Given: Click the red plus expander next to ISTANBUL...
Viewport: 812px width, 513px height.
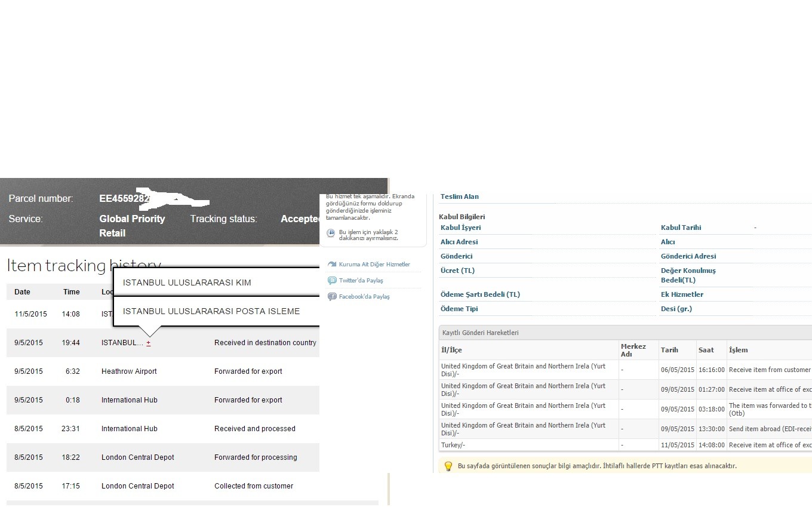Looking at the screenshot, I should pyautogui.click(x=149, y=343).
